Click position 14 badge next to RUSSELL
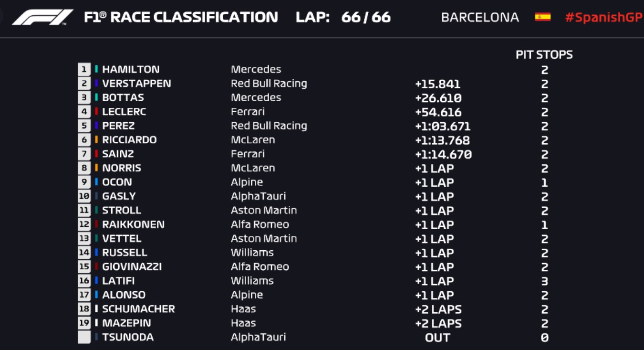 84,253
